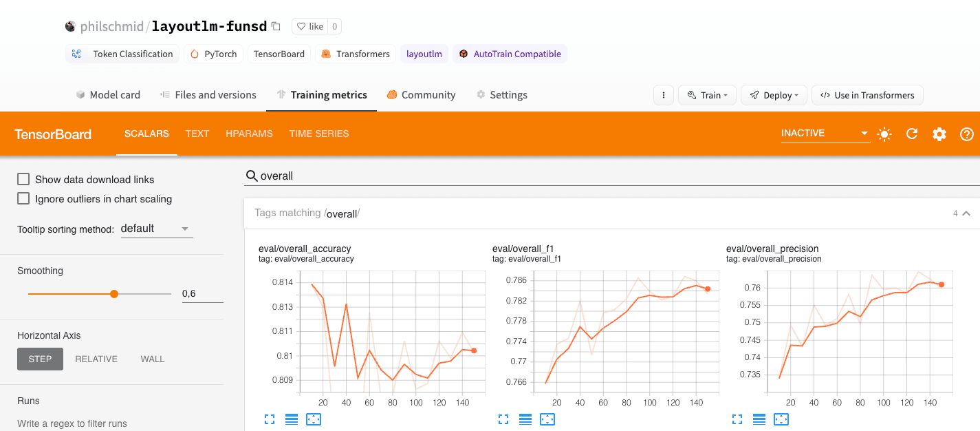This screenshot has height=431, width=980.
Task: Expand eval/overall_precision chart to full size
Action: 737,419
